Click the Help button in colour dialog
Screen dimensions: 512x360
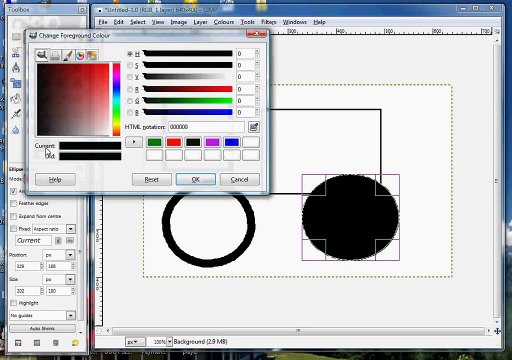coord(55,180)
